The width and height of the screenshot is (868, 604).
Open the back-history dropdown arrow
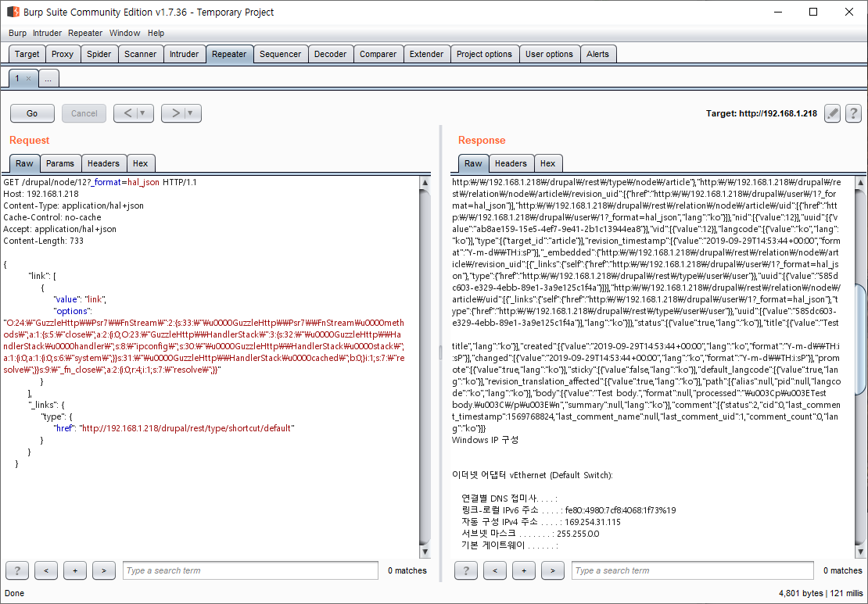coord(143,113)
